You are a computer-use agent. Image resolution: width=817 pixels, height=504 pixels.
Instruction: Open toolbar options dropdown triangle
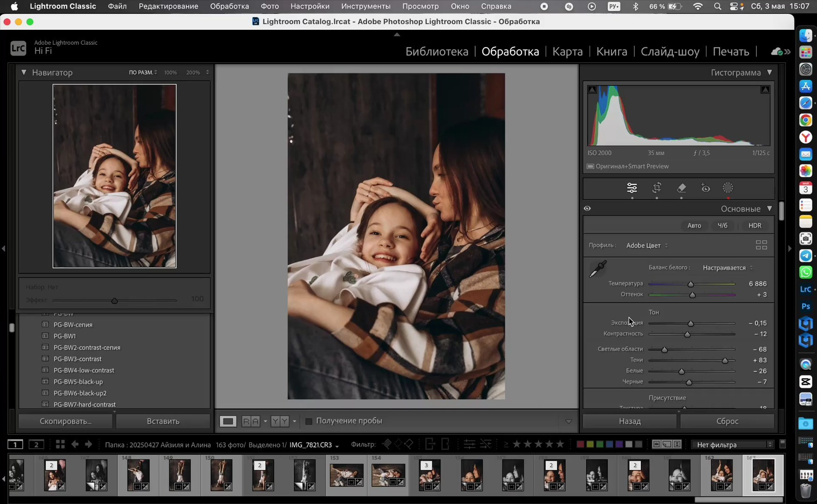[568, 421]
